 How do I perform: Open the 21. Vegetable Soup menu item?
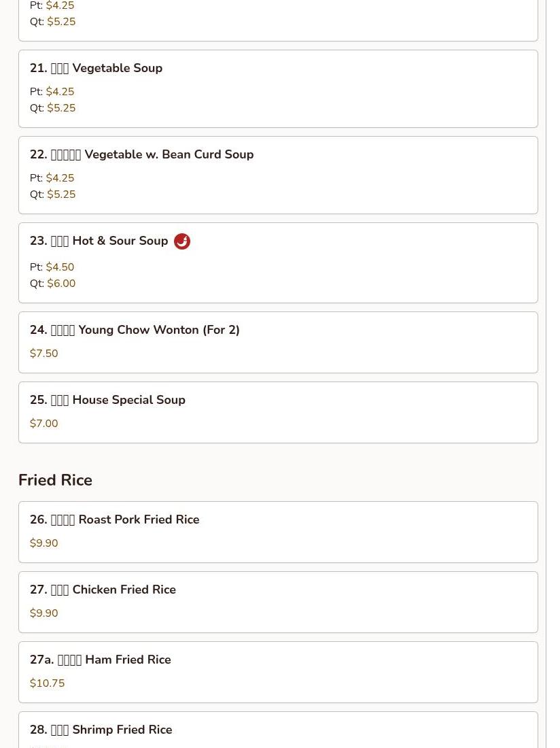(278, 88)
